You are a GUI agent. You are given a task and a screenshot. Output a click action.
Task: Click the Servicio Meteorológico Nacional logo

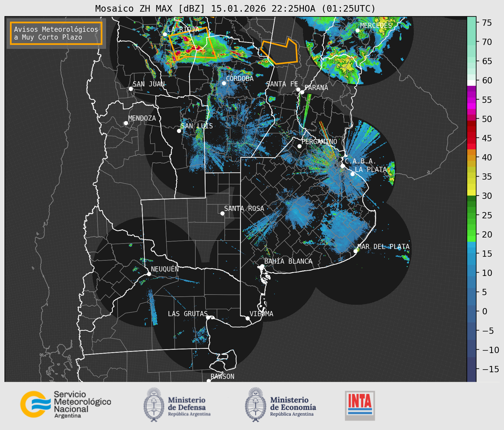click(x=65, y=404)
